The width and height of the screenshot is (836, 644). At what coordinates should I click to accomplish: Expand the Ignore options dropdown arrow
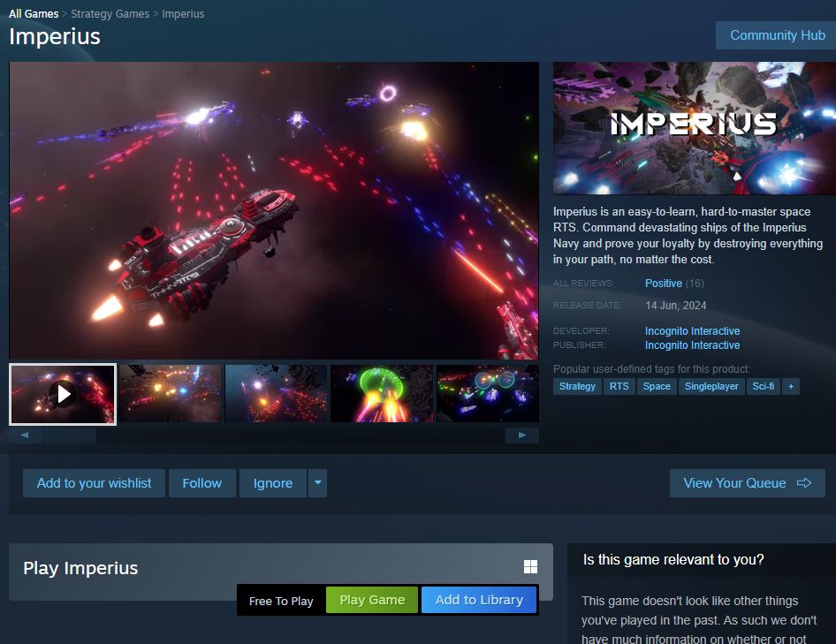pyautogui.click(x=317, y=483)
